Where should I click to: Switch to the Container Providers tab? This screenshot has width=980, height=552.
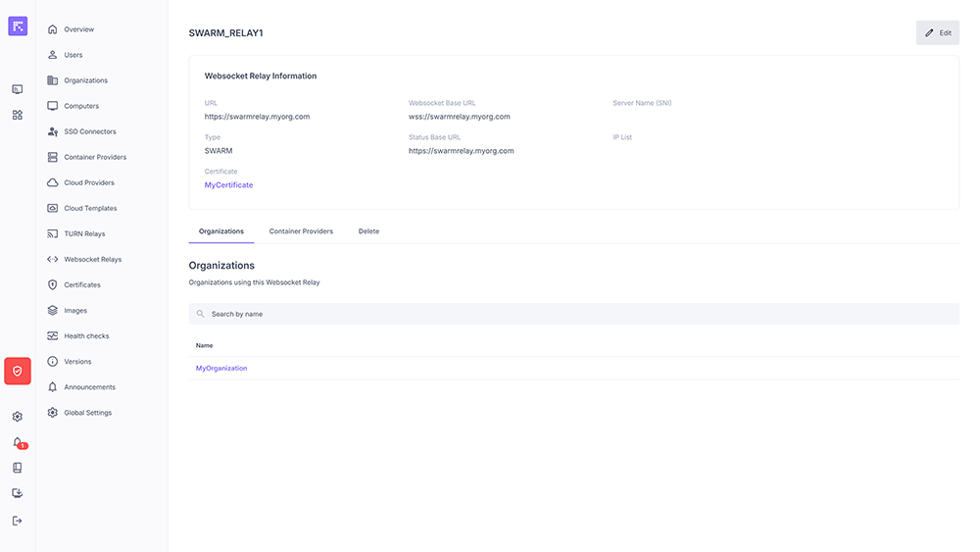[x=301, y=231]
